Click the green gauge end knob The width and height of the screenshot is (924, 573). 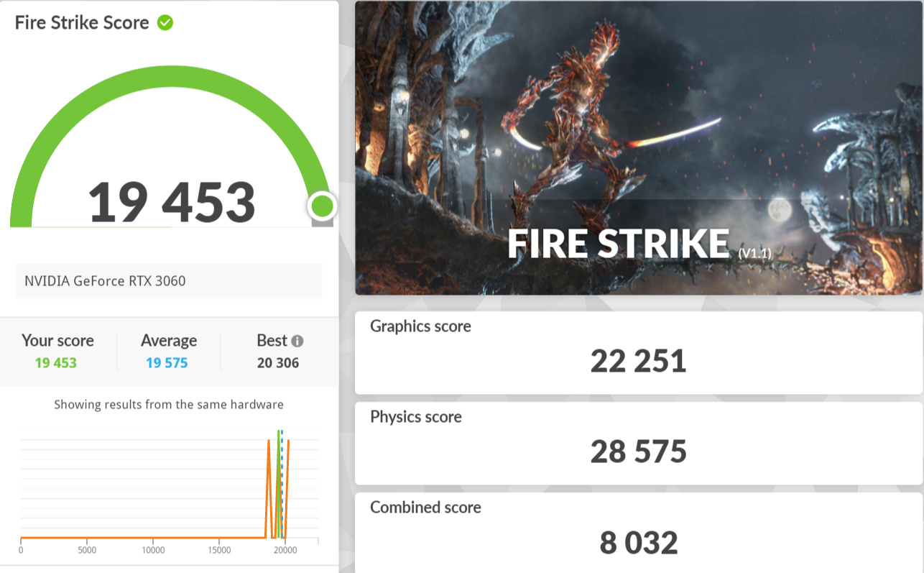pos(321,206)
